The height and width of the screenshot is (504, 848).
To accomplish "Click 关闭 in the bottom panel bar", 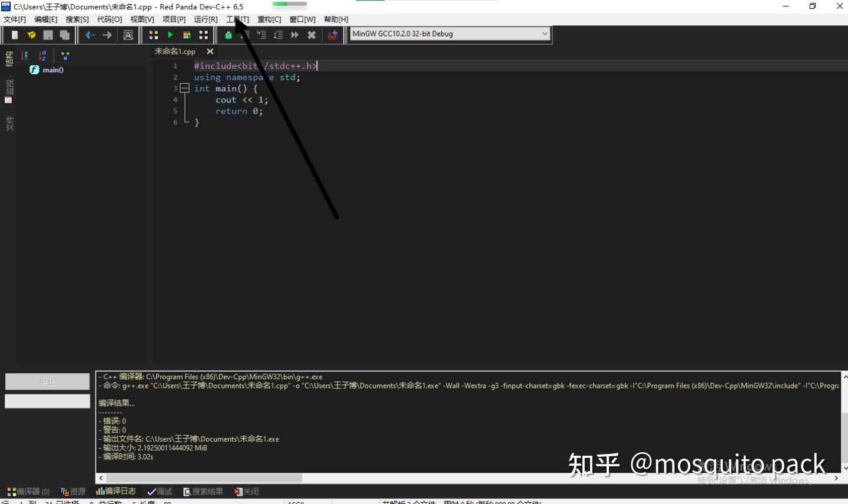I will [x=247, y=491].
